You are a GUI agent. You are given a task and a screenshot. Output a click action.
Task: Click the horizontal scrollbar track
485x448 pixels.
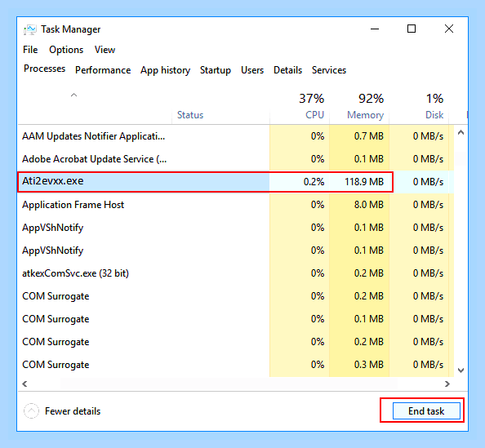[x=229, y=384]
